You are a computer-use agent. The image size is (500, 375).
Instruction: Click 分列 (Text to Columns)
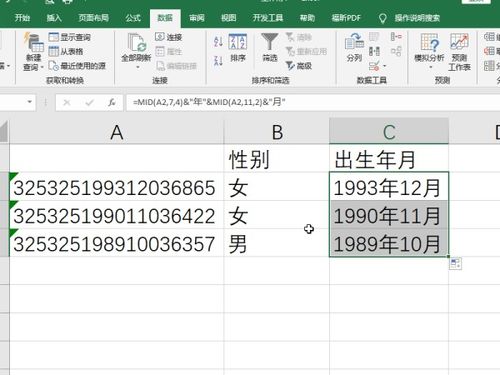[354, 48]
